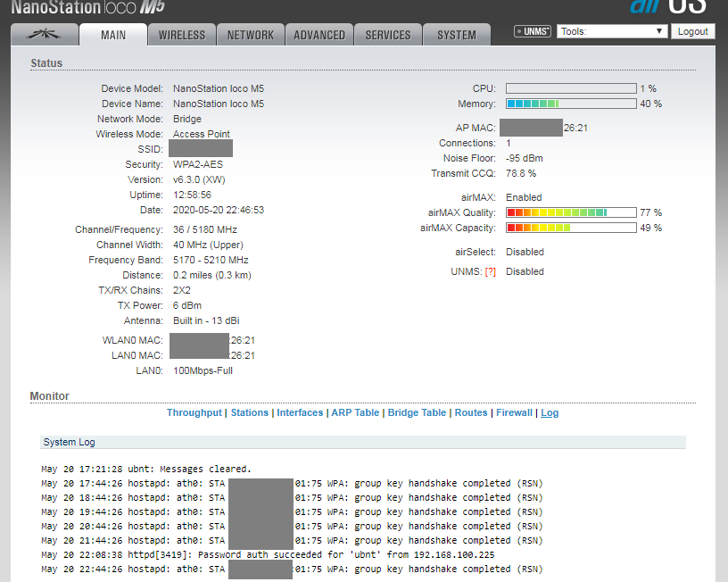Open the SERVICES tab
728x582 pixels.
pyautogui.click(x=388, y=35)
